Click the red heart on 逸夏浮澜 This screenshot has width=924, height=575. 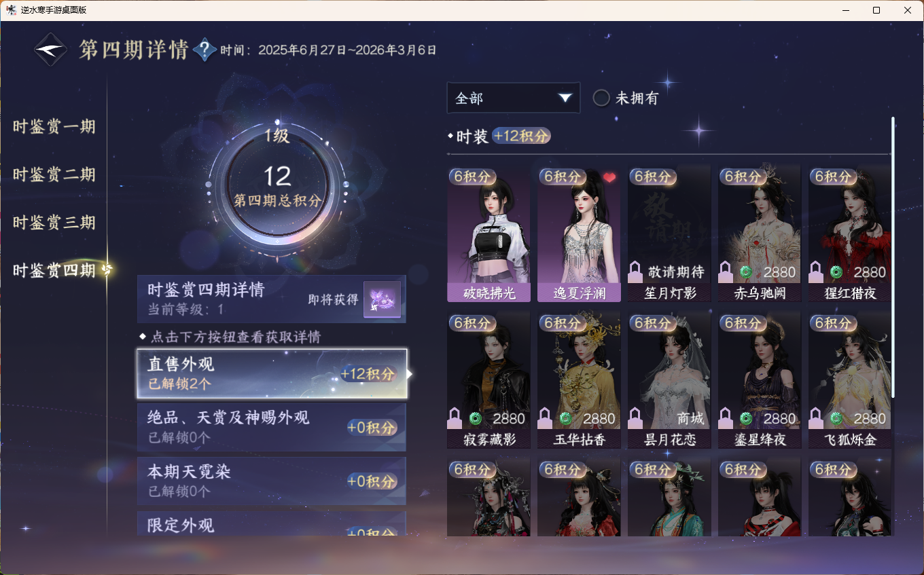click(609, 177)
